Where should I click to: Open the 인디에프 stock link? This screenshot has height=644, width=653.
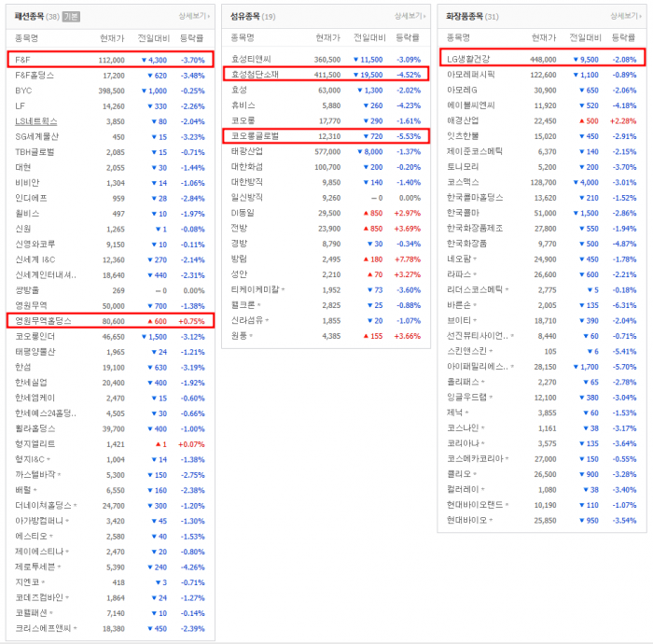click(x=31, y=198)
